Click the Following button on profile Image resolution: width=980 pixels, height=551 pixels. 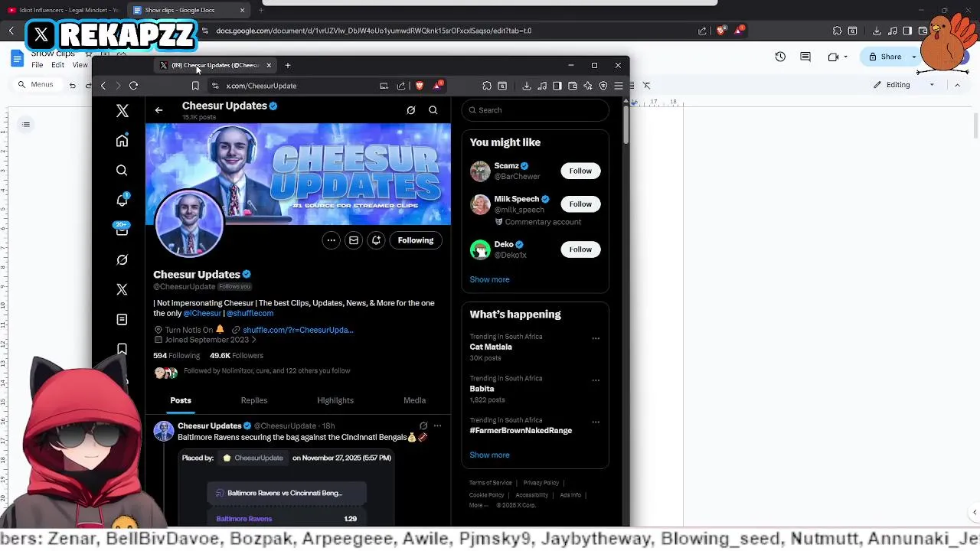click(x=416, y=240)
